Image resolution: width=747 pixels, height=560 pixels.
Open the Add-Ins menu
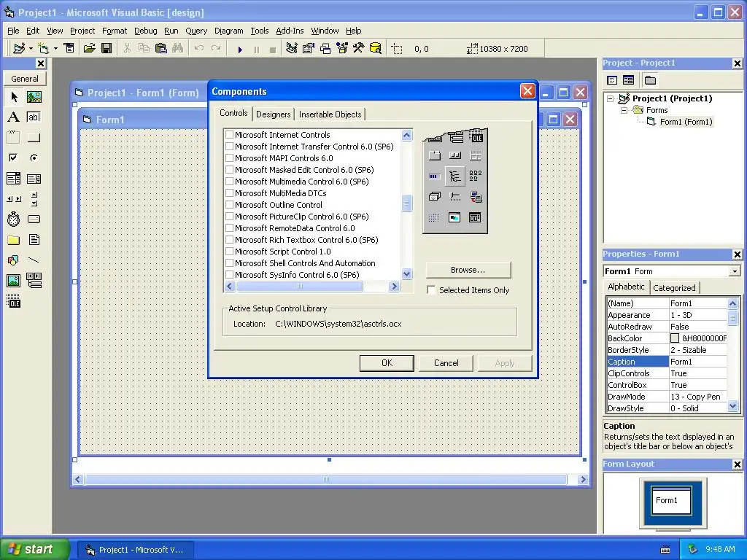coord(290,31)
